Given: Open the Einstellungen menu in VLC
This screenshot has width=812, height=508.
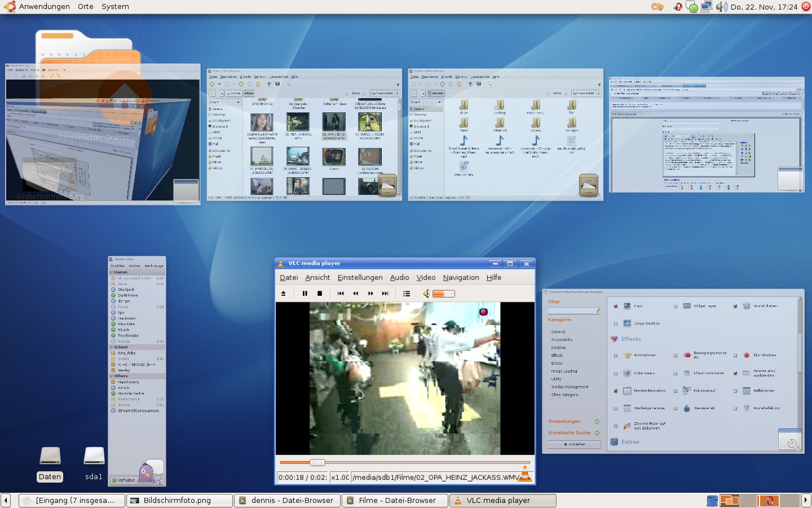Looking at the screenshot, I should [x=360, y=278].
